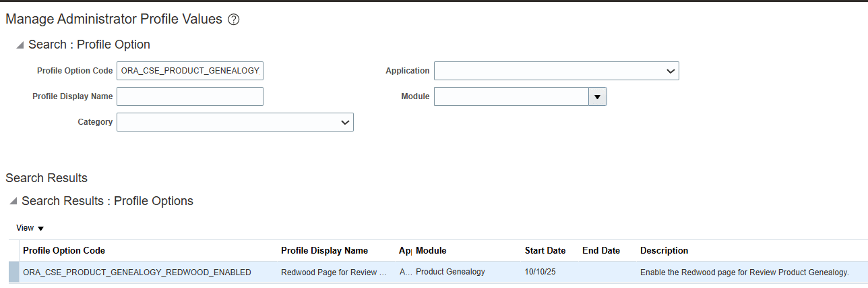Viewport: 868px width, 288px height.
Task: Open Module dropdown arrow button
Action: point(598,96)
